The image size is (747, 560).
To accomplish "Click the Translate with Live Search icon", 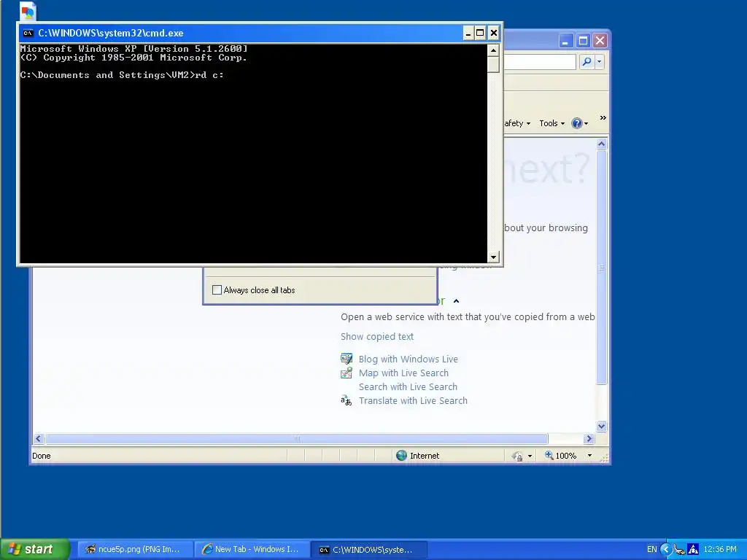I will pyautogui.click(x=347, y=400).
